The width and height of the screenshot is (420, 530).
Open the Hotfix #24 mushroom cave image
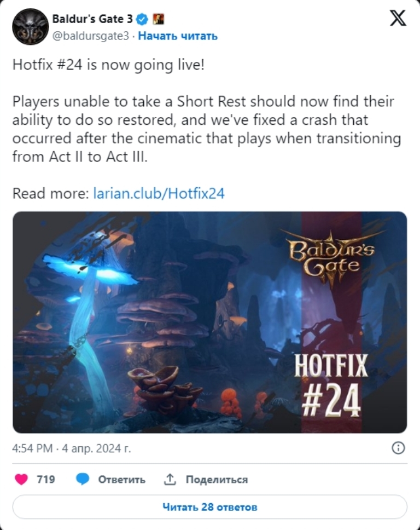click(x=209, y=322)
